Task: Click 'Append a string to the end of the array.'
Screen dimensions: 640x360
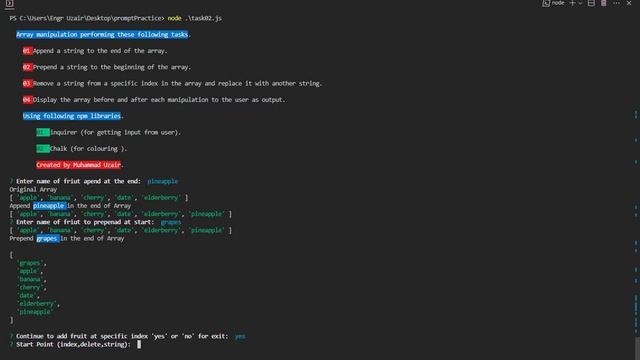Action: (100, 51)
